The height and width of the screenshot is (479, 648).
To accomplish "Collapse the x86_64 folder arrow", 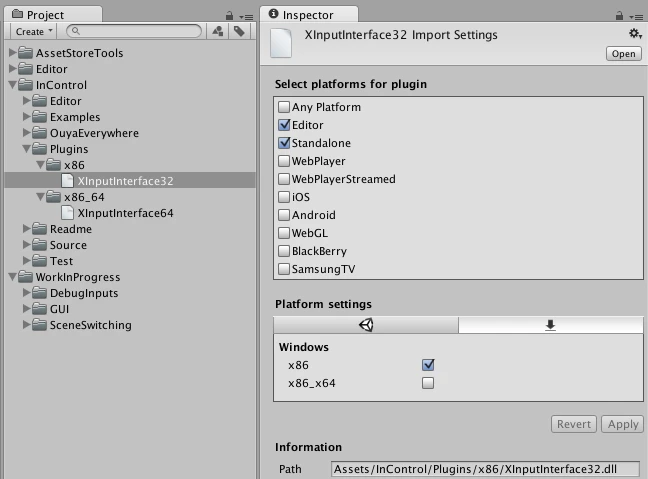I will pyautogui.click(x=40, y=197).
